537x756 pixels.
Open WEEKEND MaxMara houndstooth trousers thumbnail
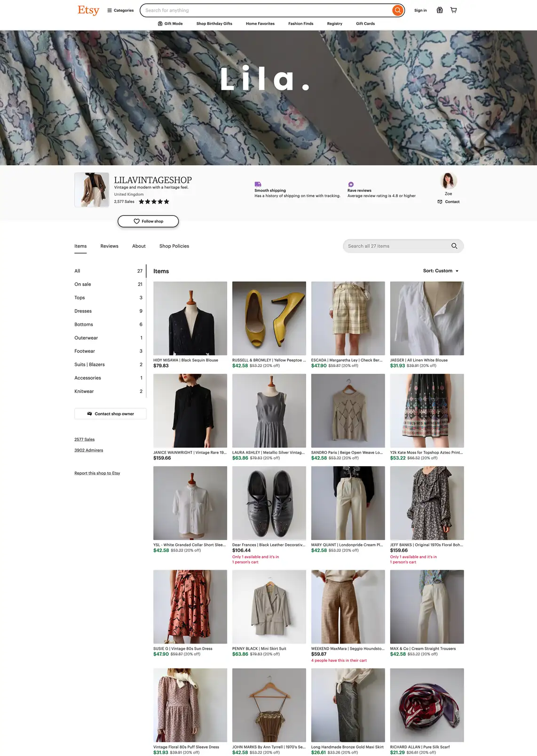click(348, 607)
